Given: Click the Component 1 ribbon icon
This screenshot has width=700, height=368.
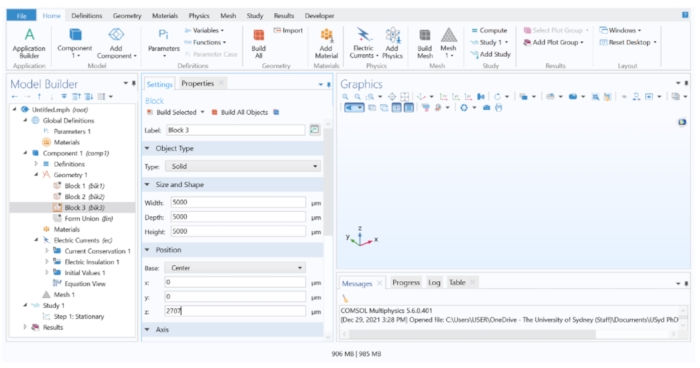Looking at the screenshot, I should point(75,44).
